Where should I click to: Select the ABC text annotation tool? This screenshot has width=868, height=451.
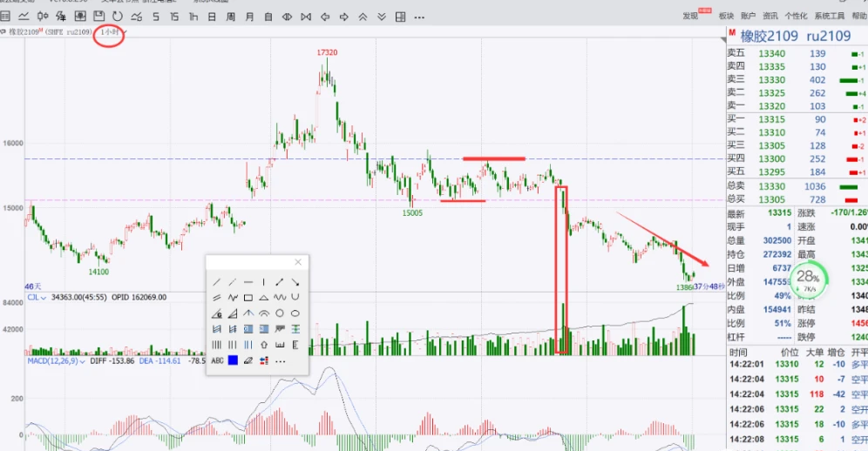[x=217, y=360]
